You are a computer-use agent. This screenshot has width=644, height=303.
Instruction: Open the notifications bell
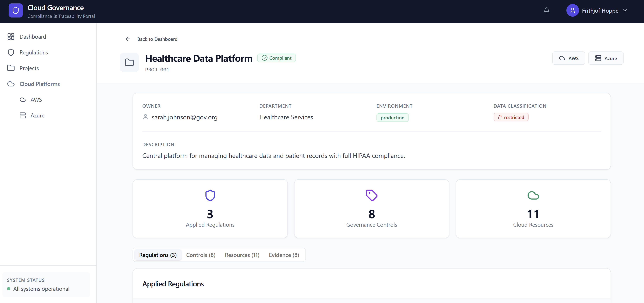click(546, 11)
